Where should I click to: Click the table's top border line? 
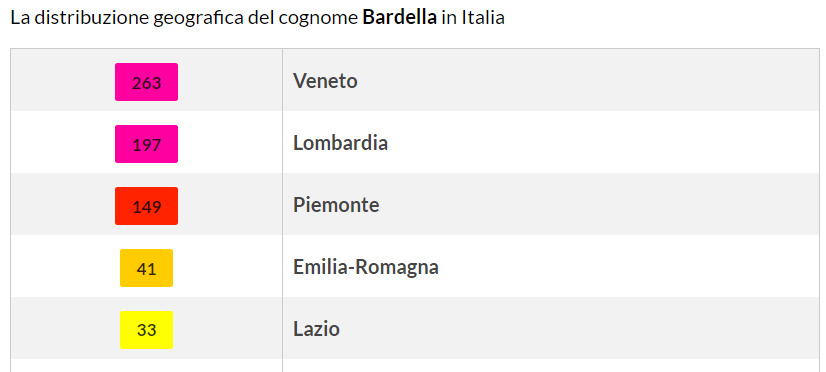415,49
